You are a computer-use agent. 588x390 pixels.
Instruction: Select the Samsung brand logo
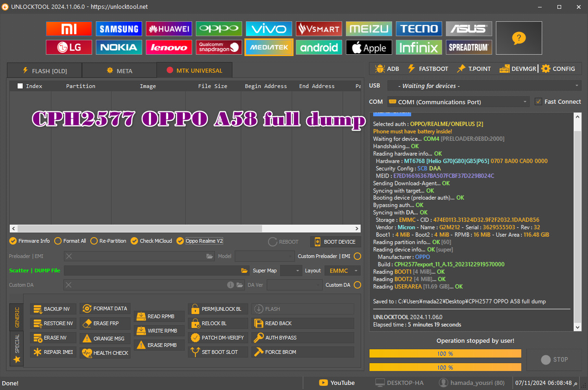point(119,29)
